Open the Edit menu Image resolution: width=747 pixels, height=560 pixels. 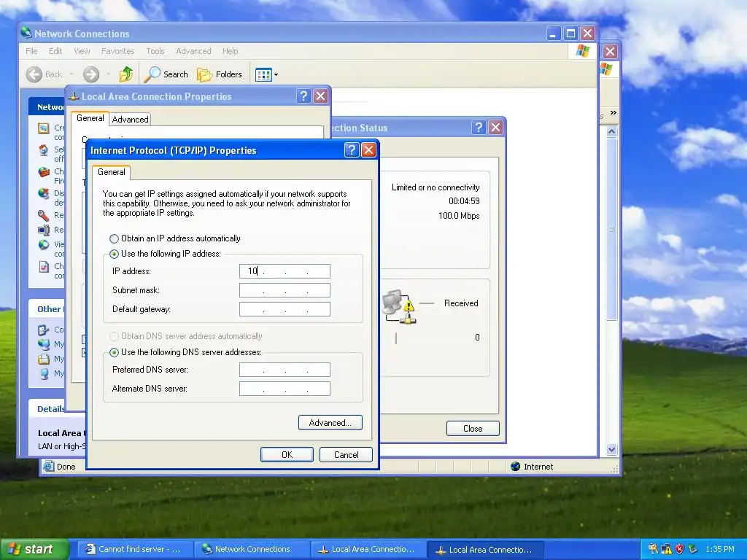[x=55, y=51]
